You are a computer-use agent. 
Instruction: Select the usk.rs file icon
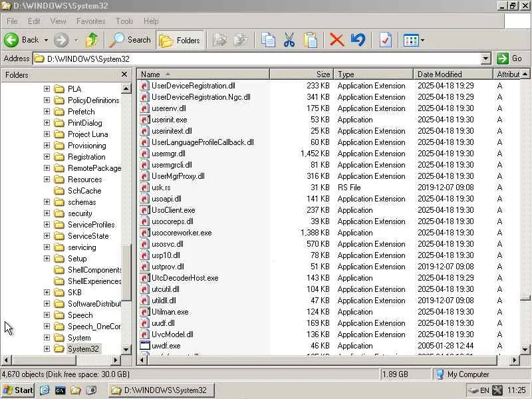point(145,188)
